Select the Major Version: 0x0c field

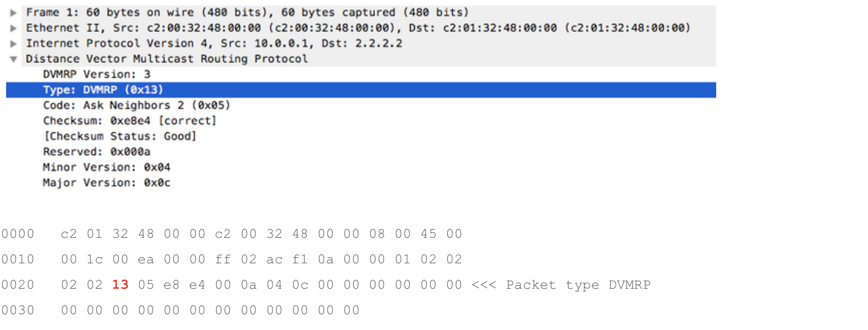click(106, 183)
